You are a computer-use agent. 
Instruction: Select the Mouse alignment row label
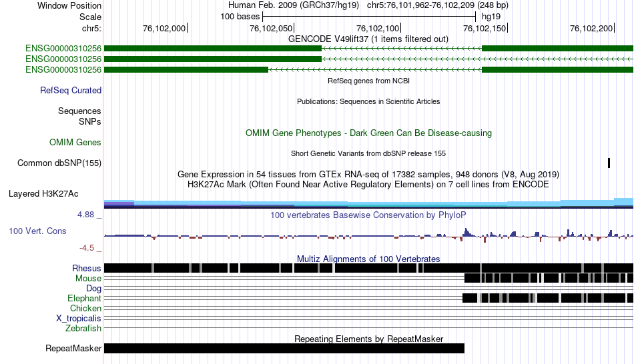point(88,279)
